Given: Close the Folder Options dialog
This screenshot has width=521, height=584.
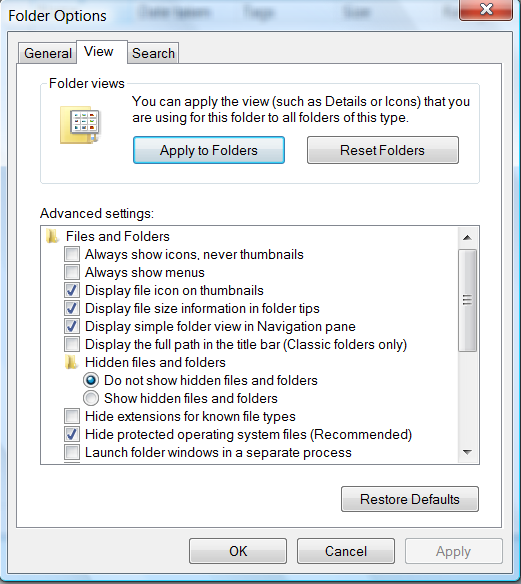Looking at the screenshot, I should click(486, 9).
